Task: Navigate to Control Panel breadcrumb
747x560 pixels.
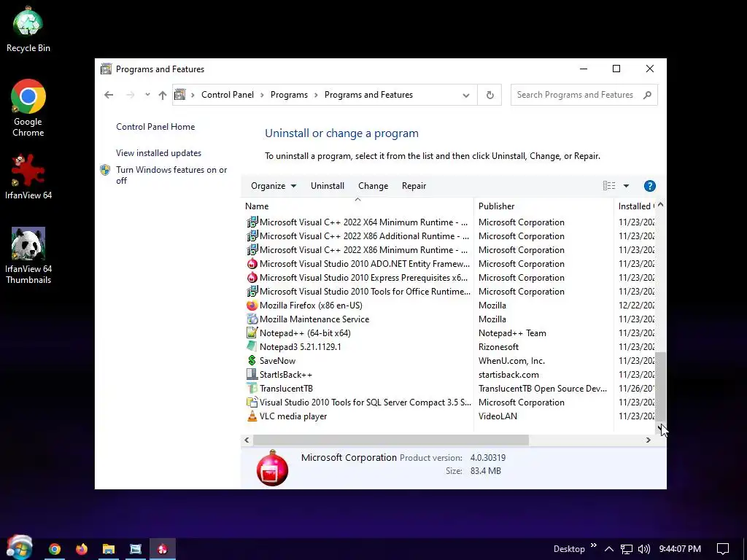Action: [228, 95]
